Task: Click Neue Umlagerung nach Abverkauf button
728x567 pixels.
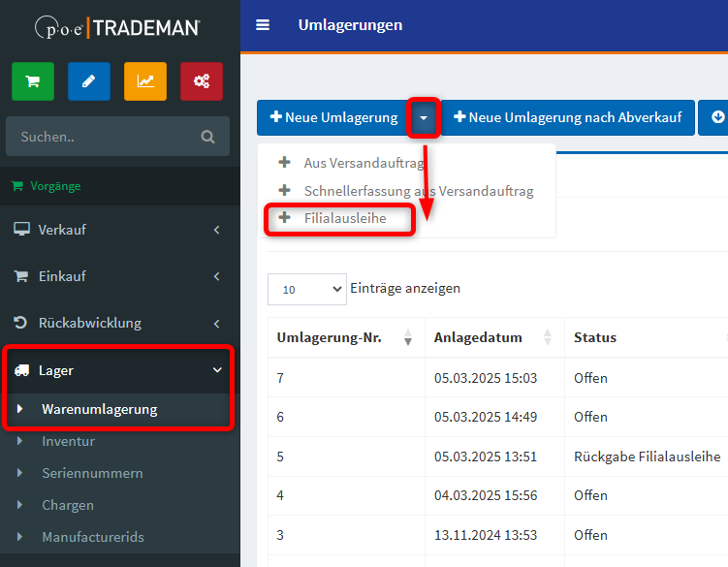Action: [x=568, y=117]
